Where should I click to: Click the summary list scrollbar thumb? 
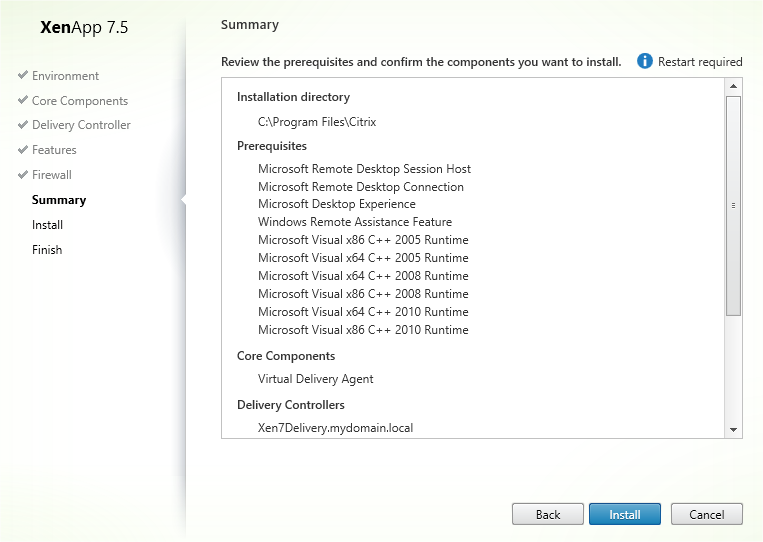[733, 206]
